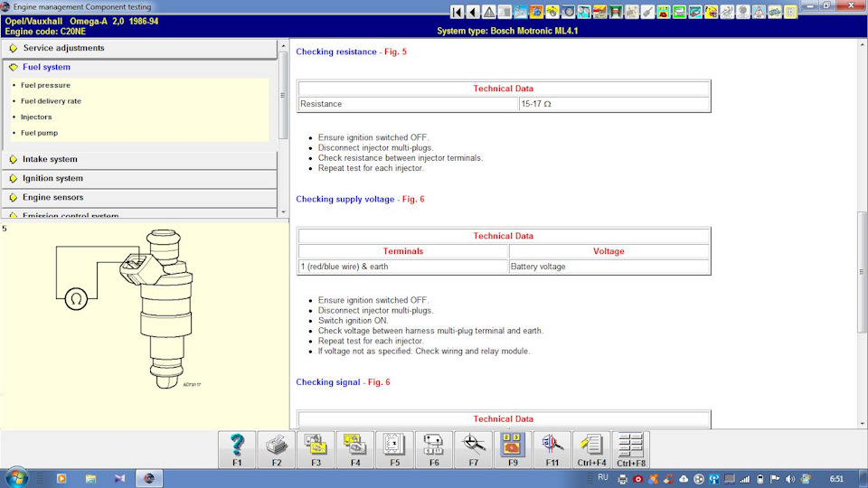This screenshot has height=488, width=868.
Task: Click the F7 magnifier search button
Action: tap(473, 450)
